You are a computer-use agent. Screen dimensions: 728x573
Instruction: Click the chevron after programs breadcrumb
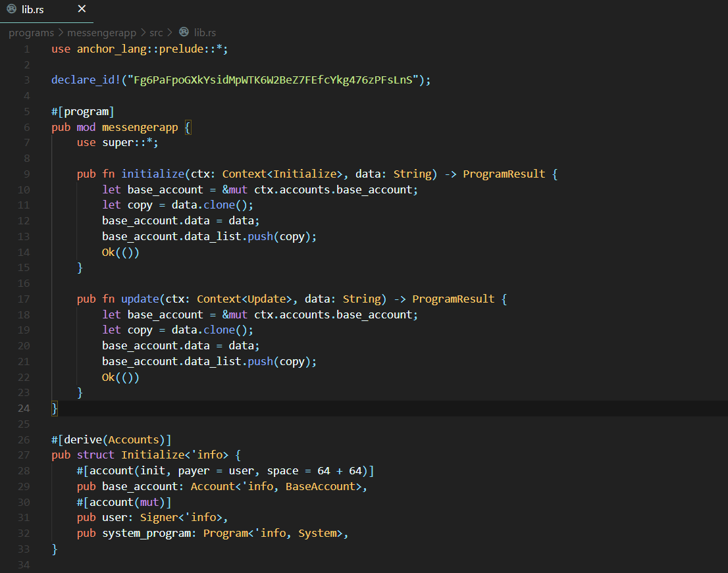pos(61,32)
